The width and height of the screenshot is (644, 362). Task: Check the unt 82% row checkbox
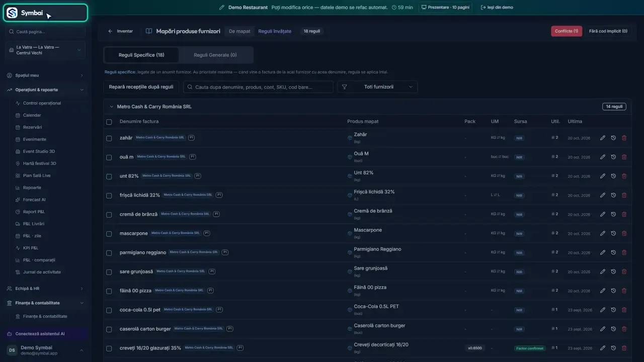click(x=109, y=176)
